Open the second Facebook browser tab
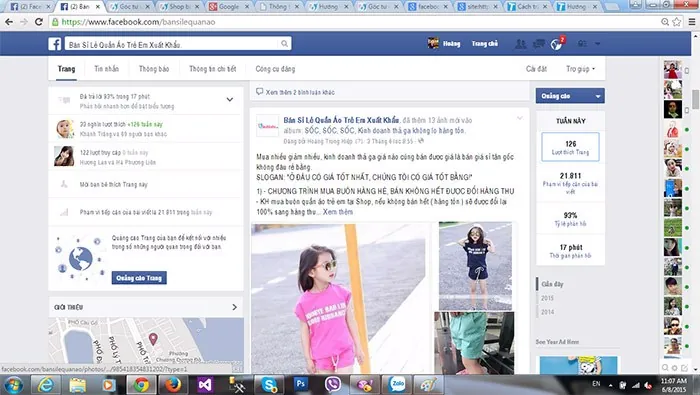 pyautogui.click(x=80, y=7)
